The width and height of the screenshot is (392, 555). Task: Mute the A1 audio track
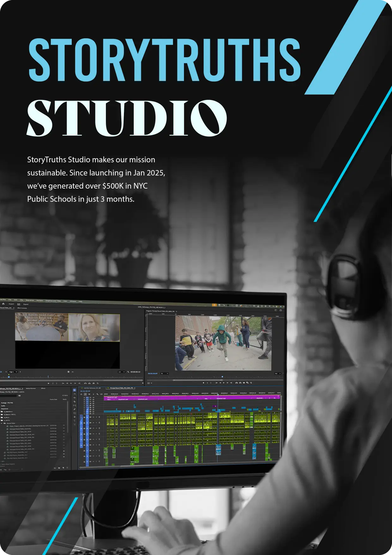point(93,417)
